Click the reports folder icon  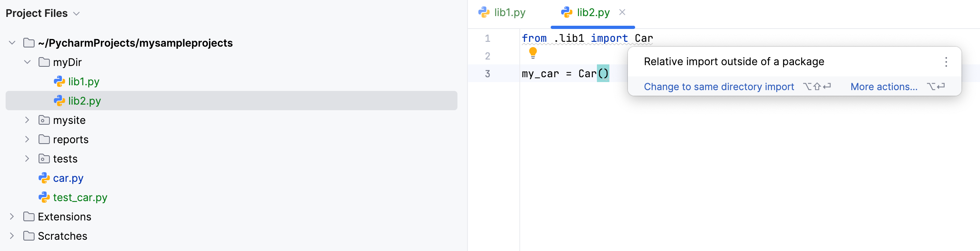pos(44,139)
